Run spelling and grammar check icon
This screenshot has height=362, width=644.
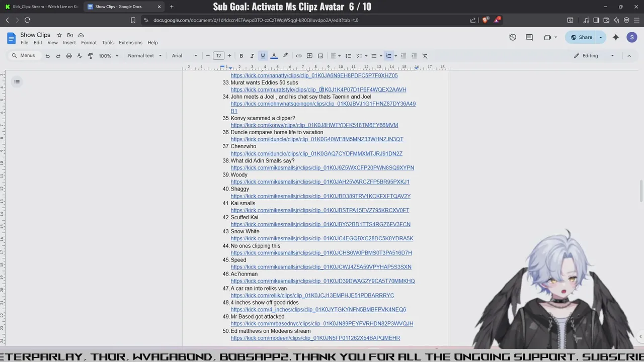click(x=79, y=56)
